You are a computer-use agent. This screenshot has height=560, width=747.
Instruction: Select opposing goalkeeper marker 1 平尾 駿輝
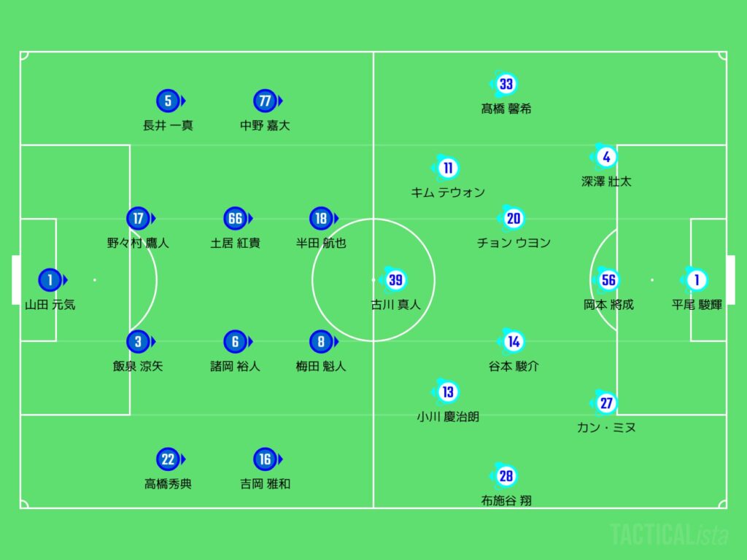(695, 279)
